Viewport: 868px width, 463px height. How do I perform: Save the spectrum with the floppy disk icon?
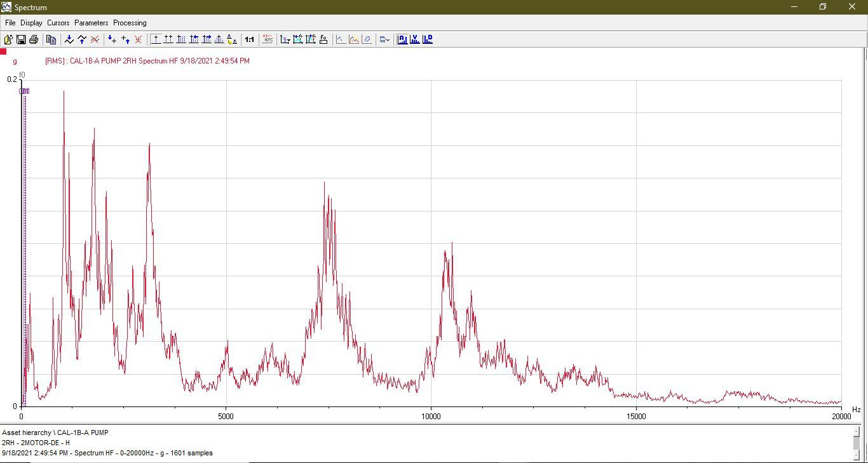tap(21, 39)
